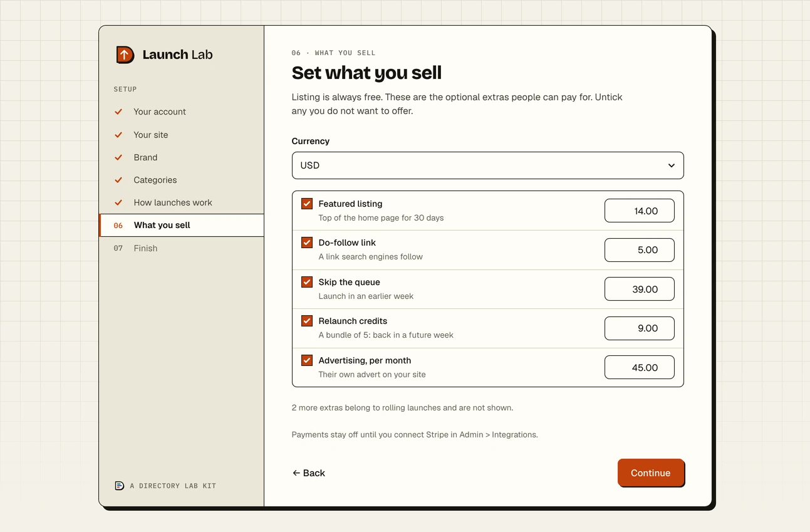Click the checkmark beside How launches work

(x=118, y=202)
